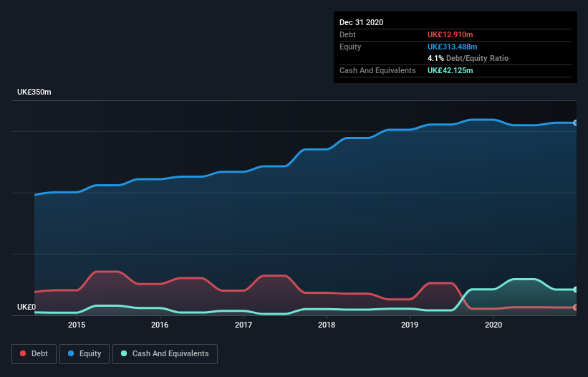Screen dimensions: 588x377
Task: Click the 4.1% Debt/Equity Ratio text
Action: point(468,59)
